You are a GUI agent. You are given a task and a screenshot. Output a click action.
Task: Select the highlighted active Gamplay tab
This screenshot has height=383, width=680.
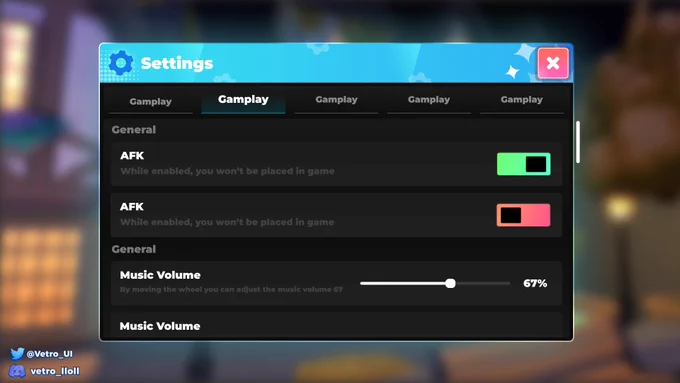pos(243,100)
